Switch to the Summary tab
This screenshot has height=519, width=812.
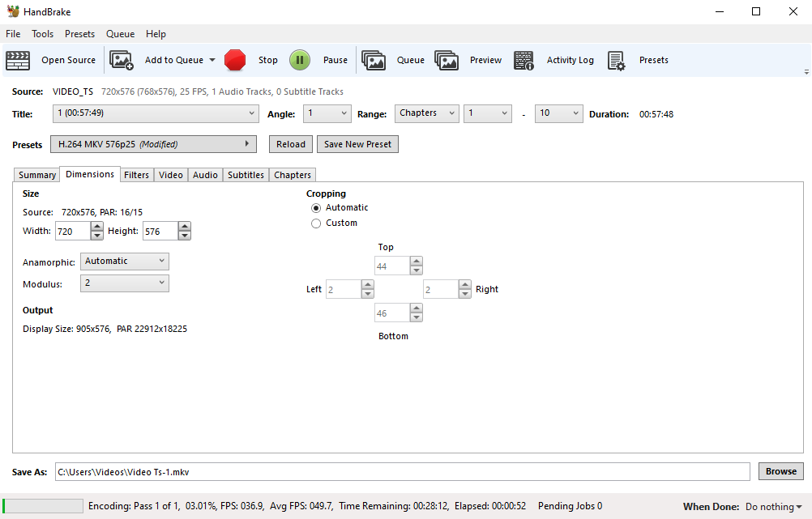click(x=36, y=175)
